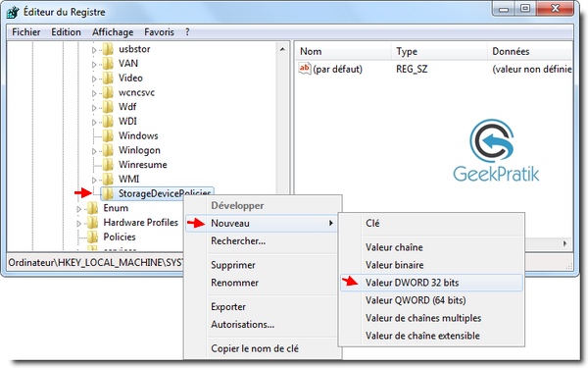This screenshot has height=368, width=588.
Task: Expand the Wdf key
Action: (94, 107)
